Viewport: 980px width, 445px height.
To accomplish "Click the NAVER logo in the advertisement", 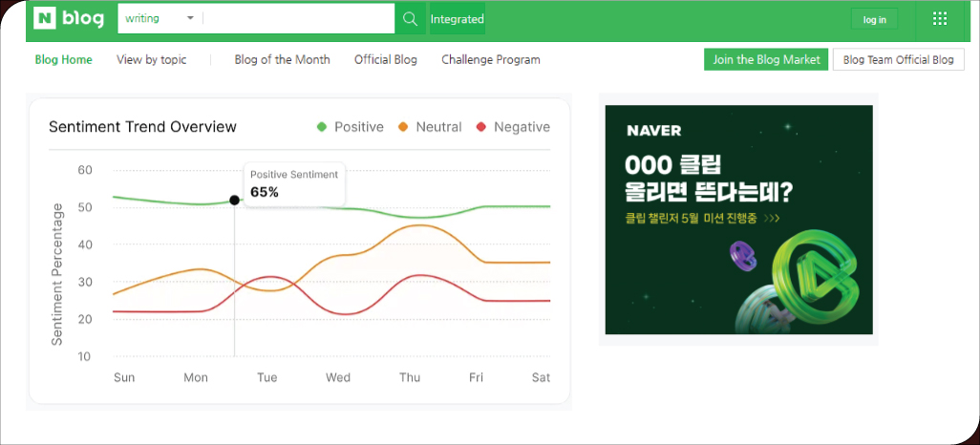I will (653, 131).
